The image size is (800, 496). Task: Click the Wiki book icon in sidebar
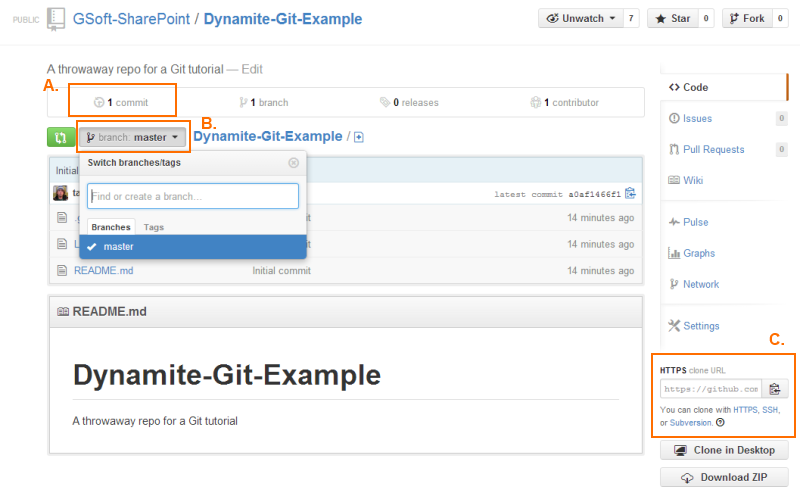pos(674,180)
